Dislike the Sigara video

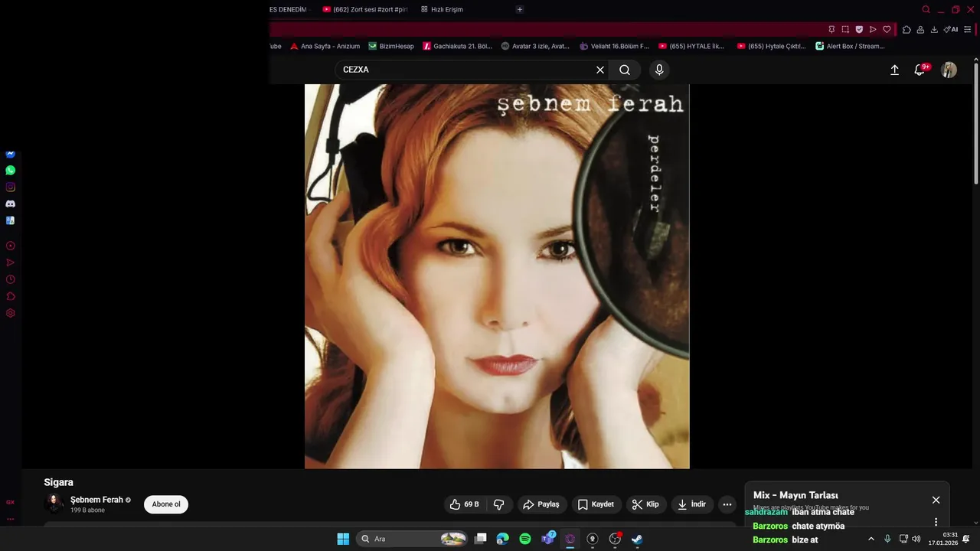pyautogui.click(x=499, y=504)
